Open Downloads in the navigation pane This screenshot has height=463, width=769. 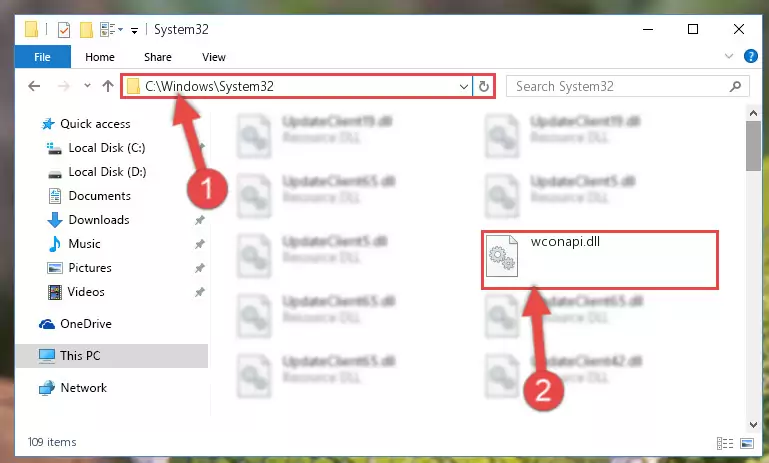click(99, 220)
